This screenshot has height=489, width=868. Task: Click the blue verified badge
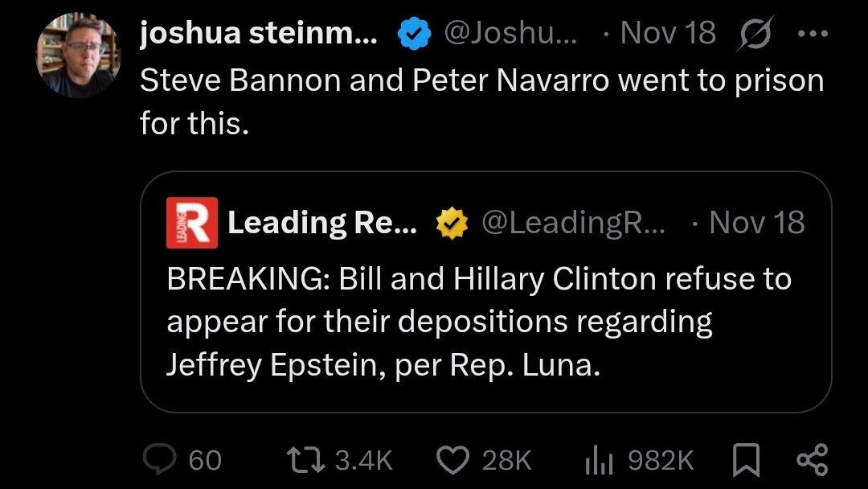coord(413,33)
